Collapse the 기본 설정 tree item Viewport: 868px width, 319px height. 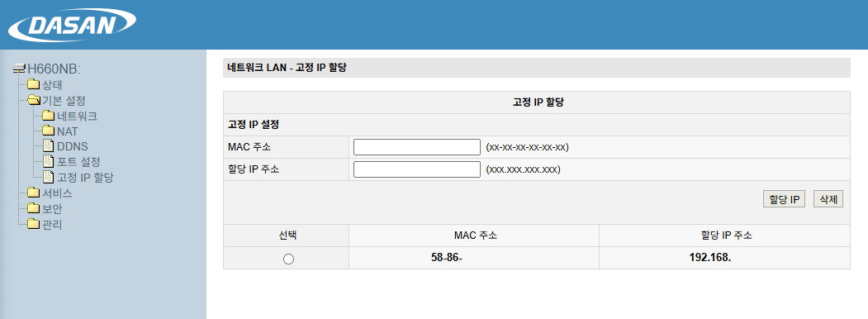click(64, 101)
